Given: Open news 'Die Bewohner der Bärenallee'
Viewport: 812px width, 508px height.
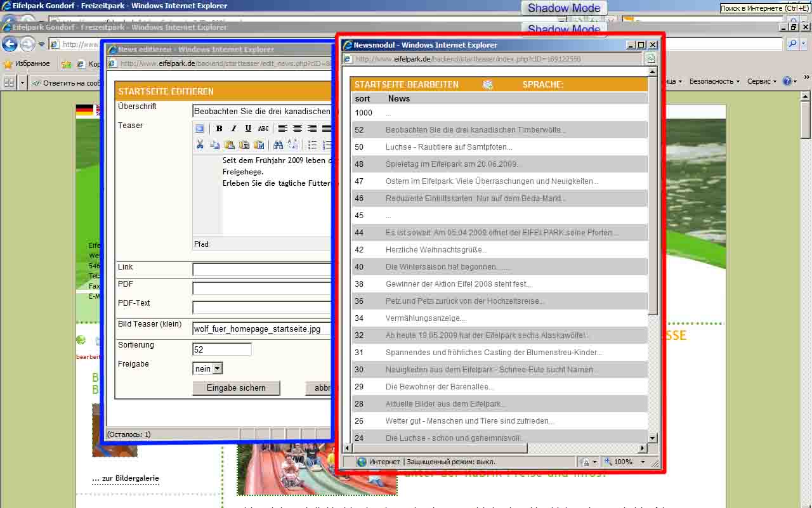Looking at the screenshot, I should click(439, 386).
